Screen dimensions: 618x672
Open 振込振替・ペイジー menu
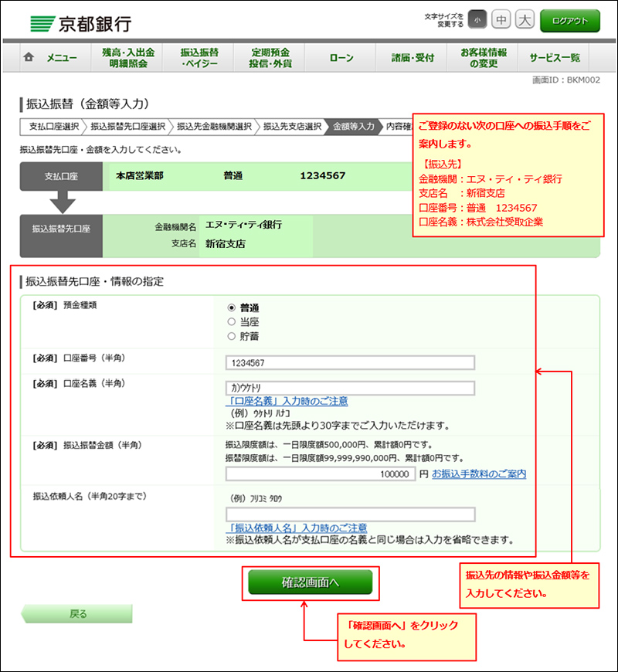pos(199,58)
